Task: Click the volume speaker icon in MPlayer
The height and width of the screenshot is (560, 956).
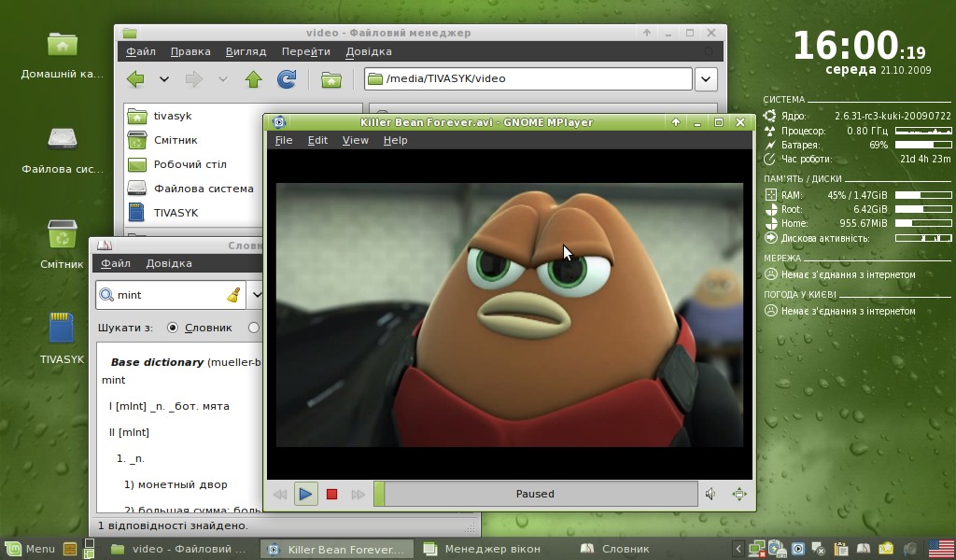Action: (x=710, y=494)
